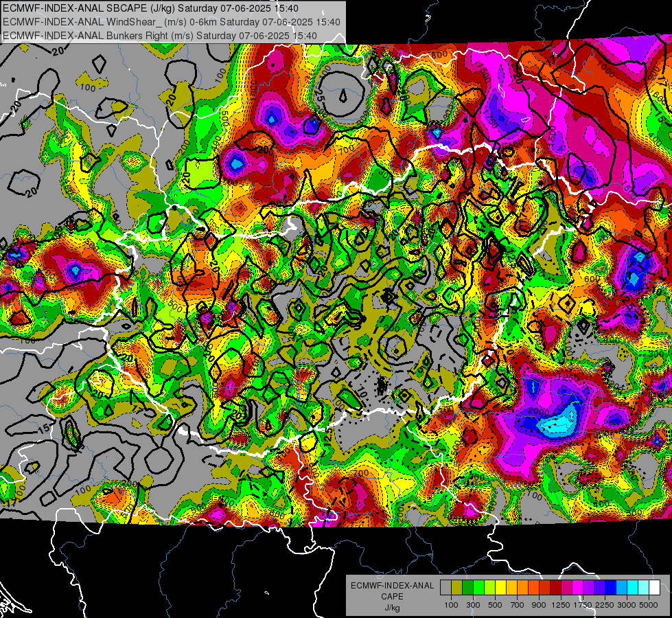Click the legend label CAPE

point(392,597)
